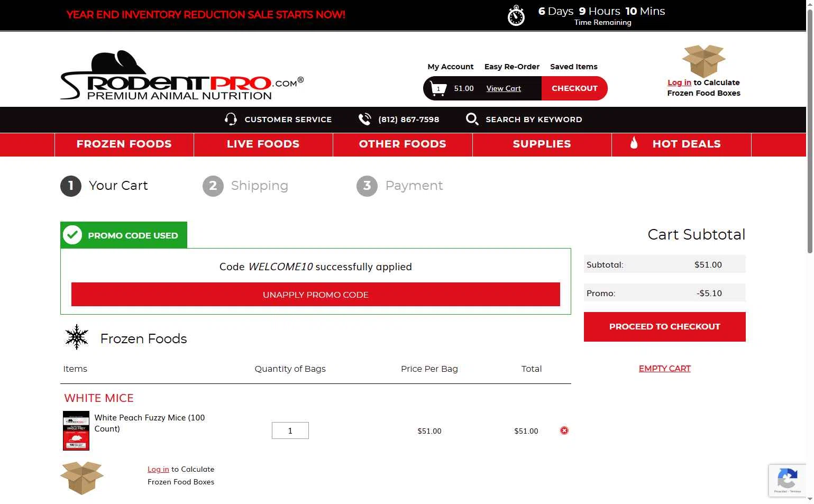The image size is (814, 504).
Task: Click the Payment step label
Action: click(414, 186)
